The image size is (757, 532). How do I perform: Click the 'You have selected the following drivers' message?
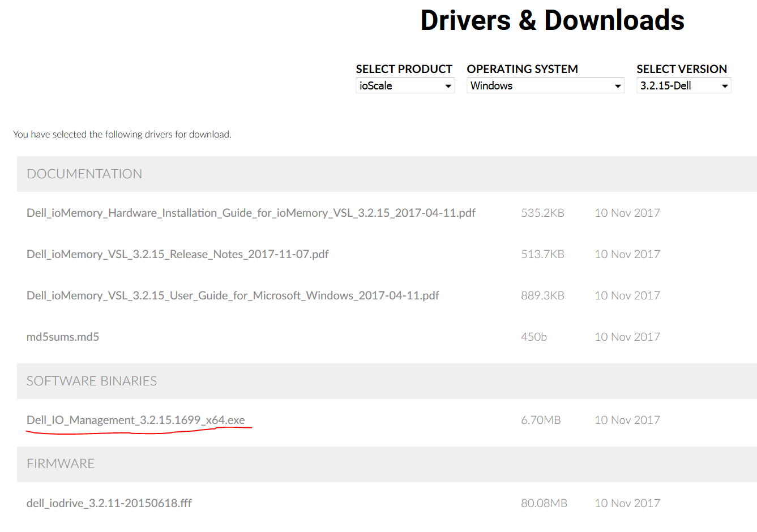(x=122, y=134)
